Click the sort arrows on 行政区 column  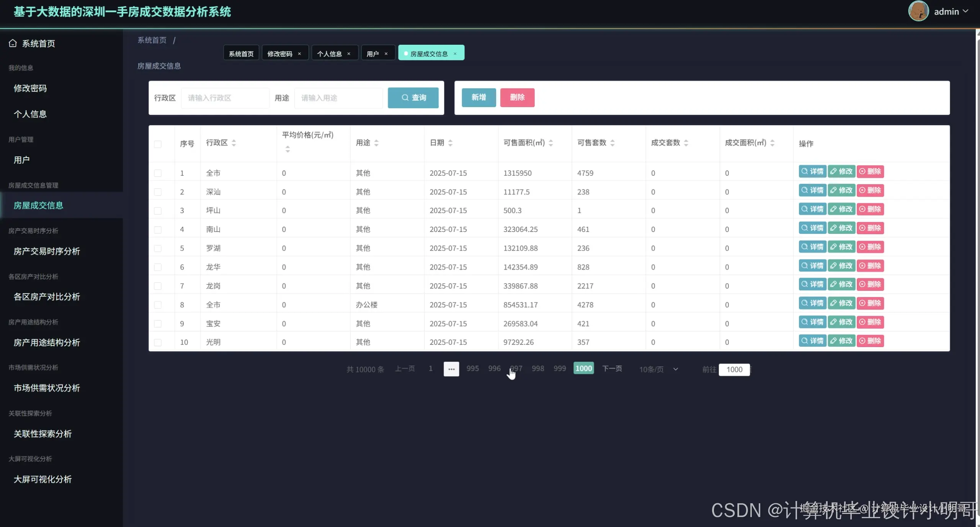pos(234,143)
